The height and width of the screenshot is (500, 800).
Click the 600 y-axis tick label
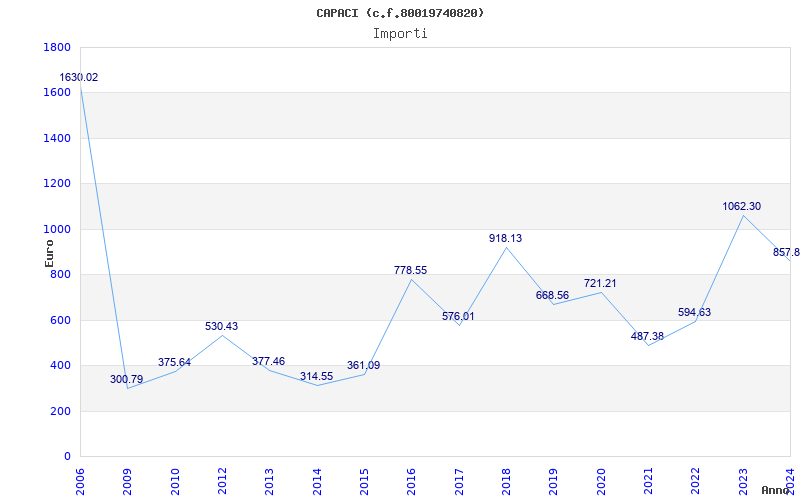(60, 320)
